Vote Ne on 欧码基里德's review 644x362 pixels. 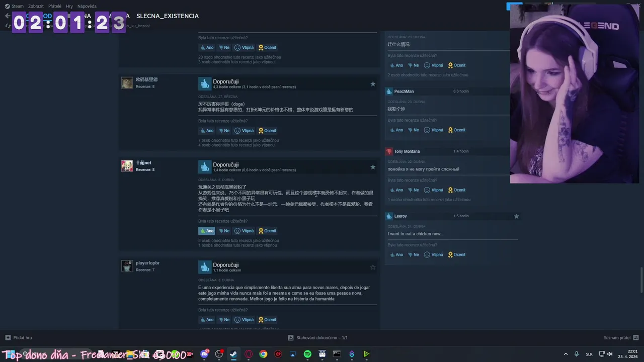(x=224, y=131)
